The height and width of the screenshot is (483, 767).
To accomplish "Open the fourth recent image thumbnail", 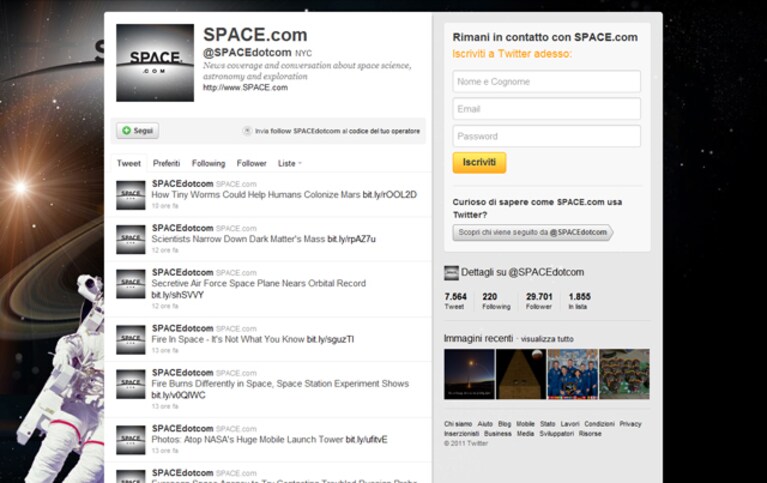I will (625, 374).
